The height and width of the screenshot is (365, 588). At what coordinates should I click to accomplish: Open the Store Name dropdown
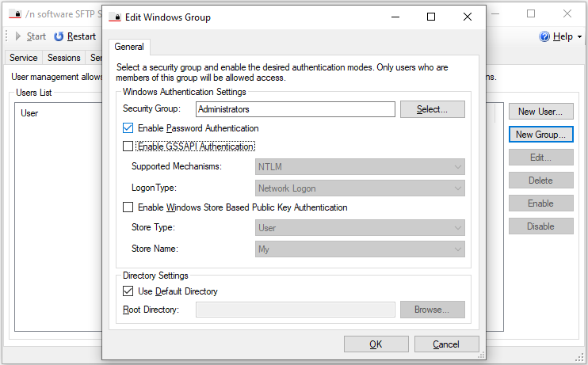click(360, 249)
